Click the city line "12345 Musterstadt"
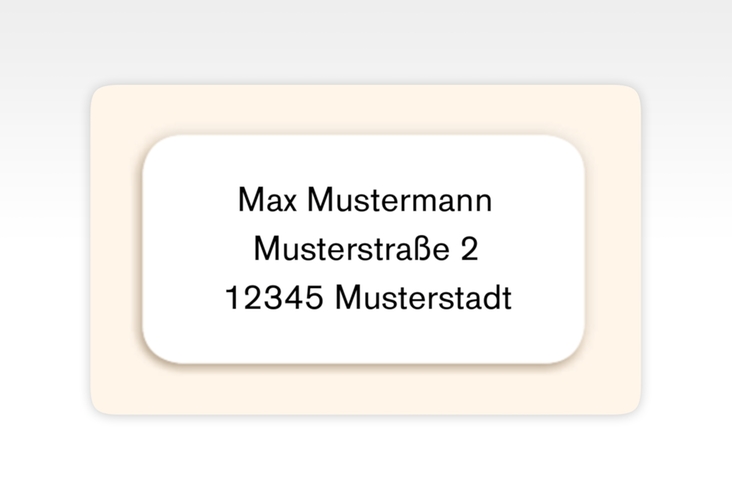The image size is (732, 500). tap(368, 298)
